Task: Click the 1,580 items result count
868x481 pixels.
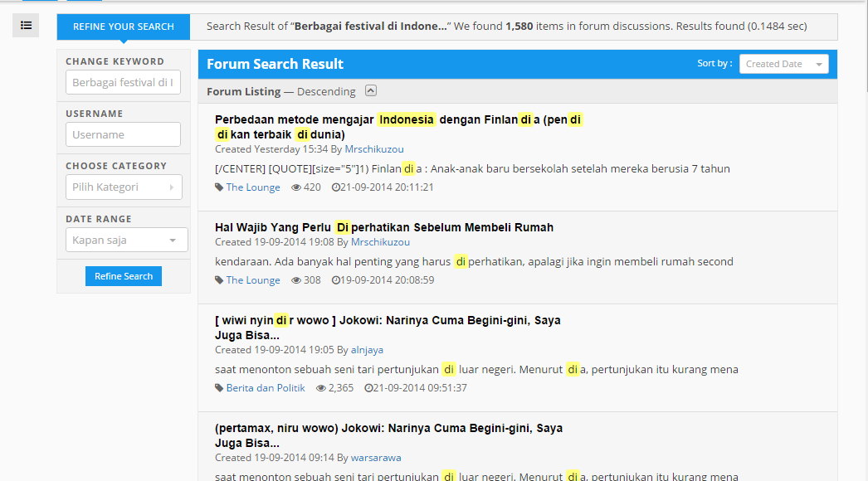Action: coord(519,27)
